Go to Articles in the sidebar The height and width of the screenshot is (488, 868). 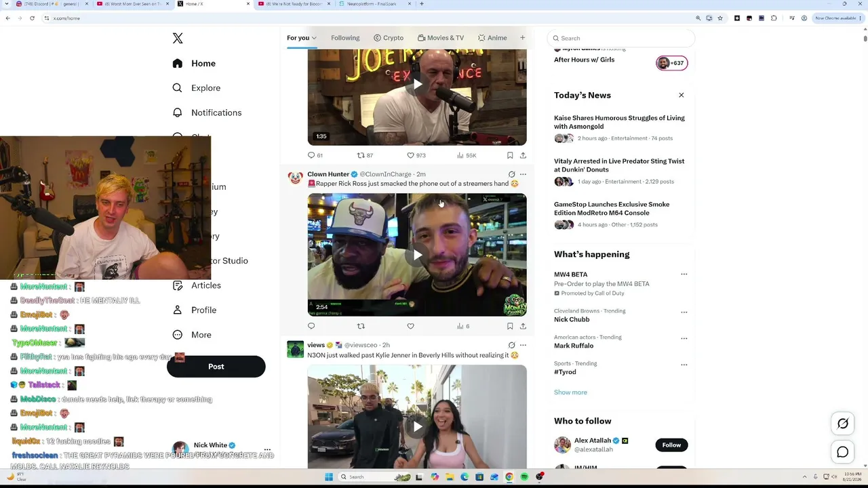coord(197,285)
